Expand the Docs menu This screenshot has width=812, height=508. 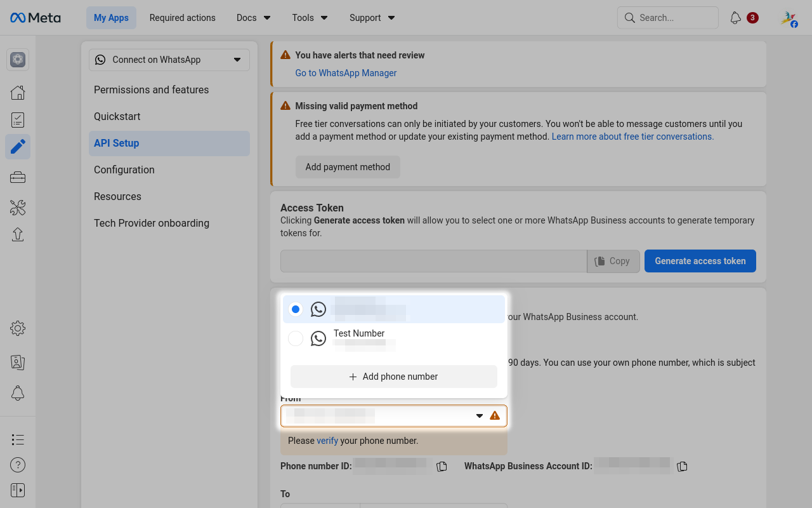point(253,18)
